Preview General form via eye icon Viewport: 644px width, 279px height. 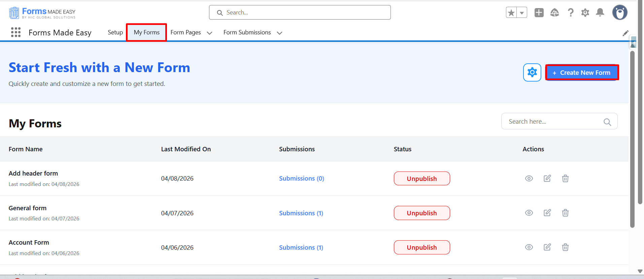click(529, 213)
